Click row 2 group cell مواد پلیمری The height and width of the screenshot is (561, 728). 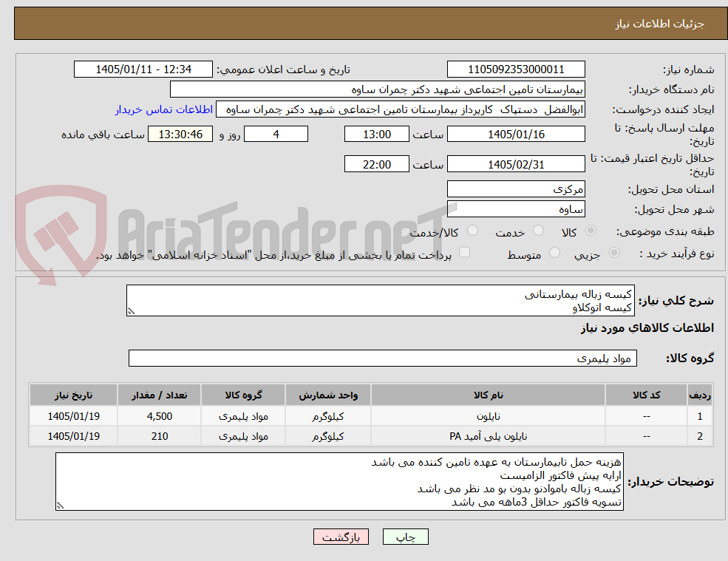click(x=243, y=436)
